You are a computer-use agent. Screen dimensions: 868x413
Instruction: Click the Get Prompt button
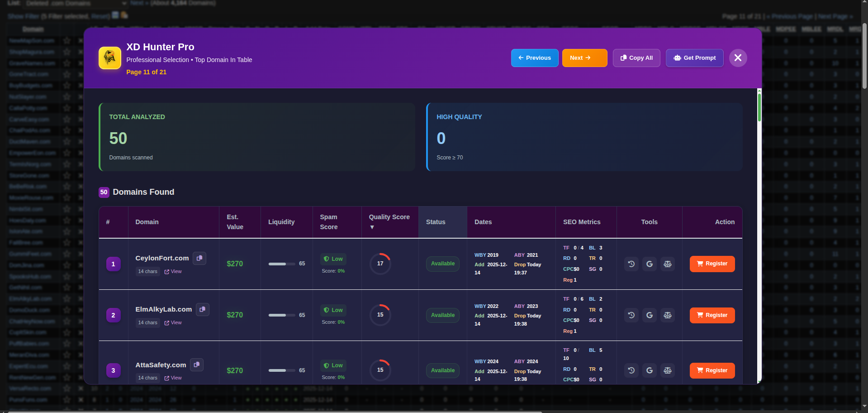click(x=694, y=58)
